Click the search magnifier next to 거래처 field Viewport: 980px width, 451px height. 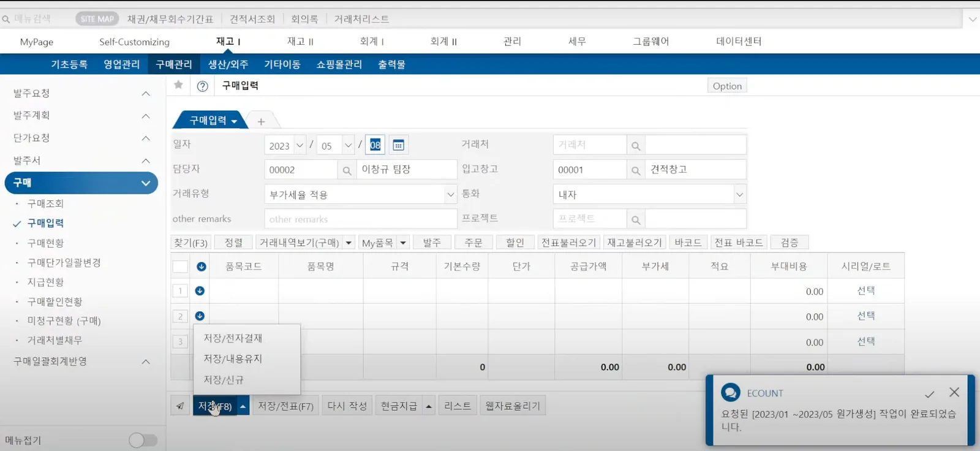(636, 146)
